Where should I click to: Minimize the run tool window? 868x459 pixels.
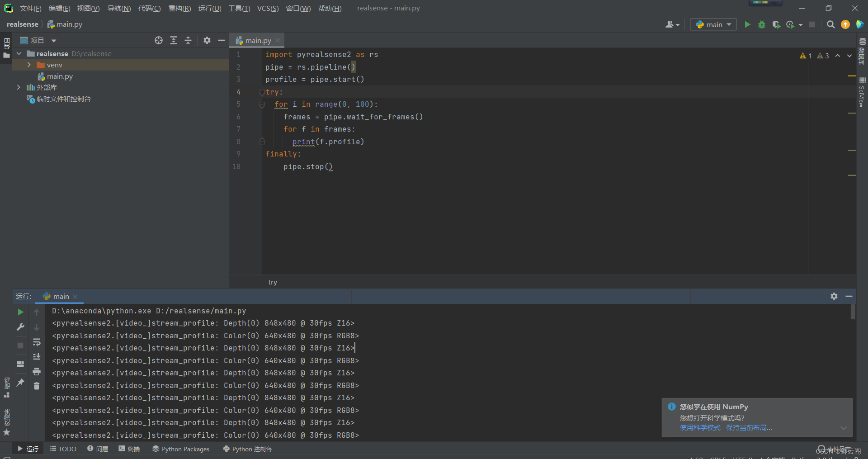(849, 296)
